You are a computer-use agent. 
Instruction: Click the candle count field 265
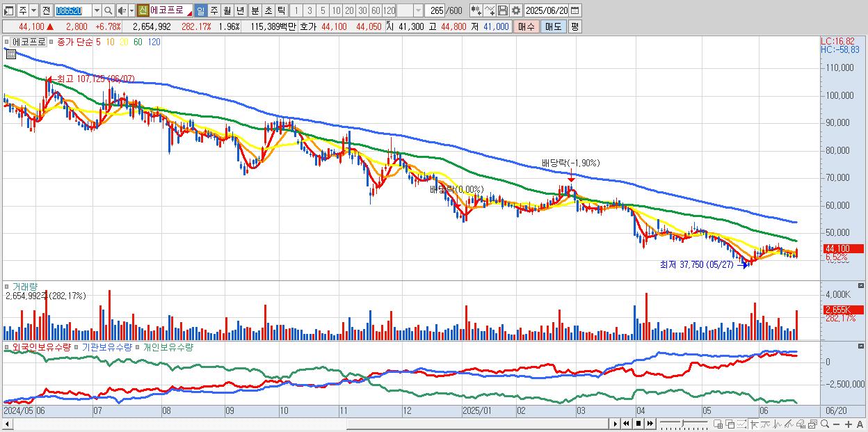pos(435,10)
